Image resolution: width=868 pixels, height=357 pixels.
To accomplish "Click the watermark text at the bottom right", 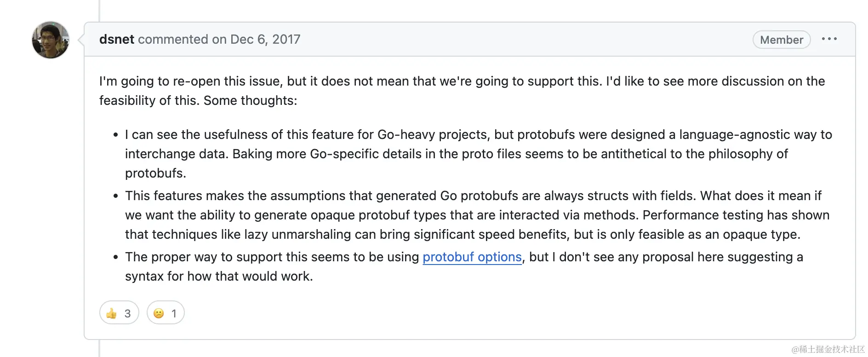I will point(828,349).
